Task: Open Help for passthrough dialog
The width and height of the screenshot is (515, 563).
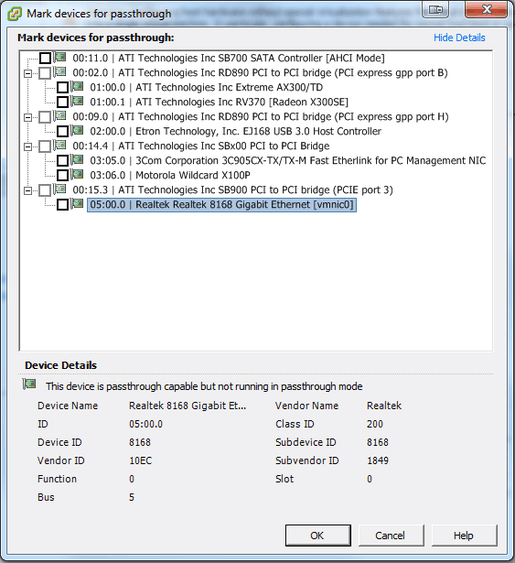Action: click(464, 535)
